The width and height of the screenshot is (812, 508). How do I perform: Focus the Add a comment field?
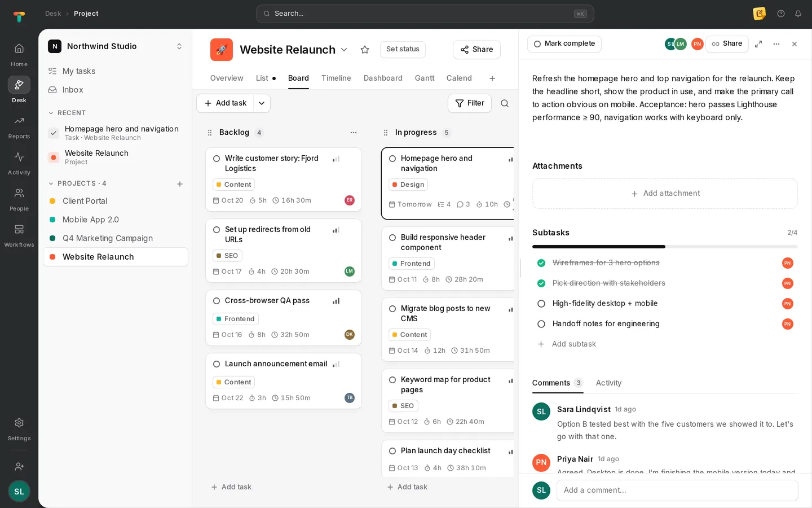(677, 491)
